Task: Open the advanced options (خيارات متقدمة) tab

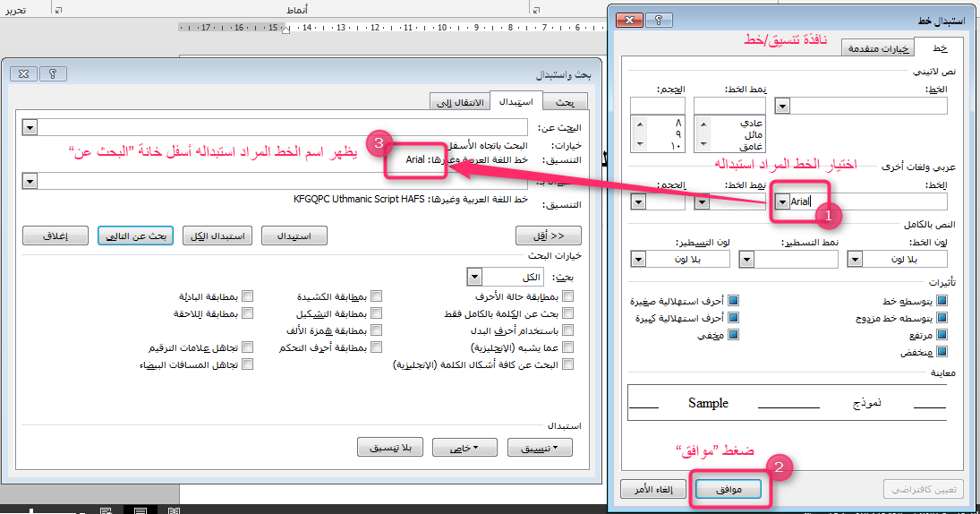Action: click(x=880, y=48)
